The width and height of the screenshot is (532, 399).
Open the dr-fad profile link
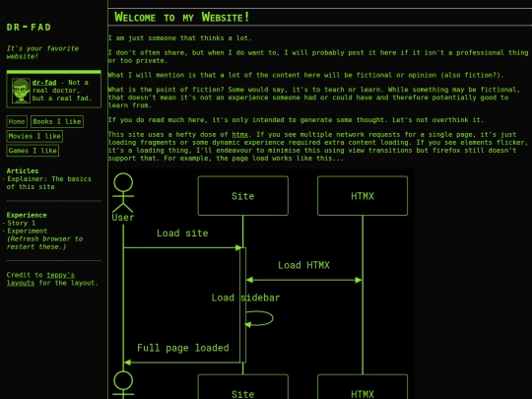44,83
